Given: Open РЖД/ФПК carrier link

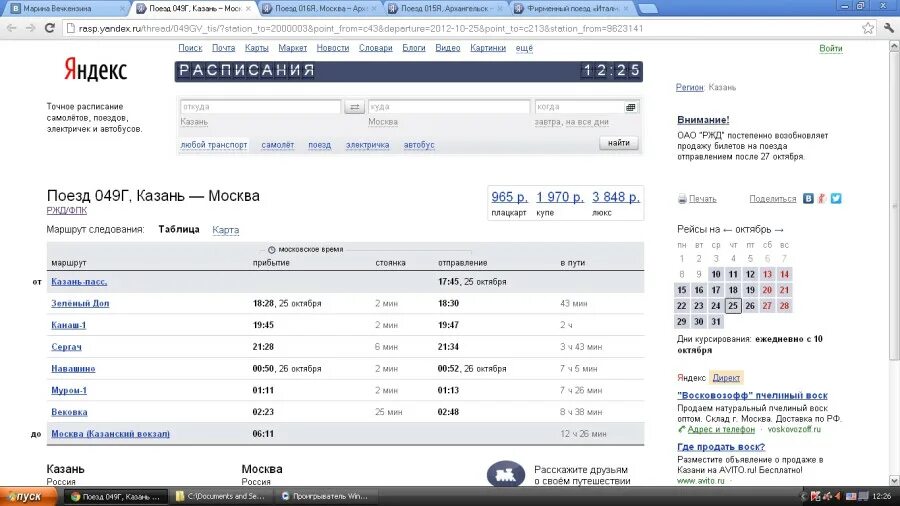Looking at the screenshot, I should [x=67, y=211].
